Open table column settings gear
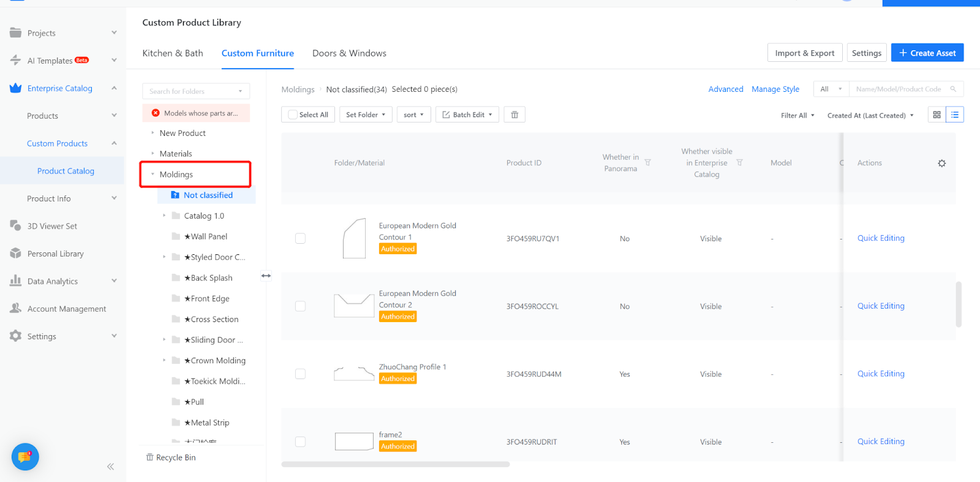This screenshot has width=980, height=482. pos(942,164)
